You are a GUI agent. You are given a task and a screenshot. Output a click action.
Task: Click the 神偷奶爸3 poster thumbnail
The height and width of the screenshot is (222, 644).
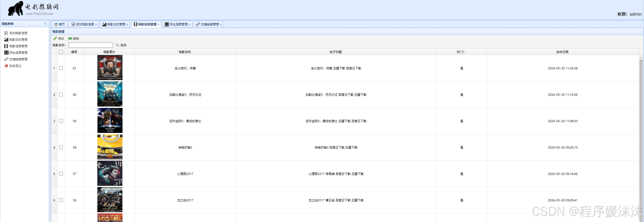(110, 147)
